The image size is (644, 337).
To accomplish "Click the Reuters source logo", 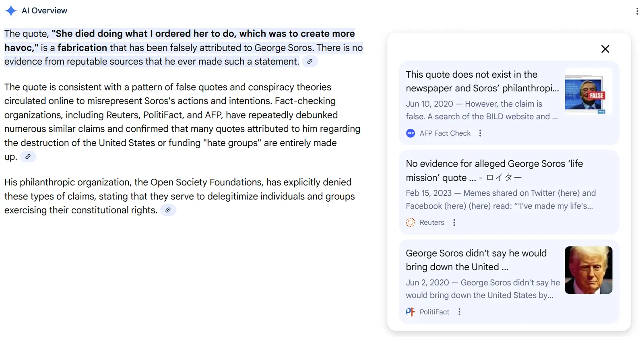I will coord(411,223).
